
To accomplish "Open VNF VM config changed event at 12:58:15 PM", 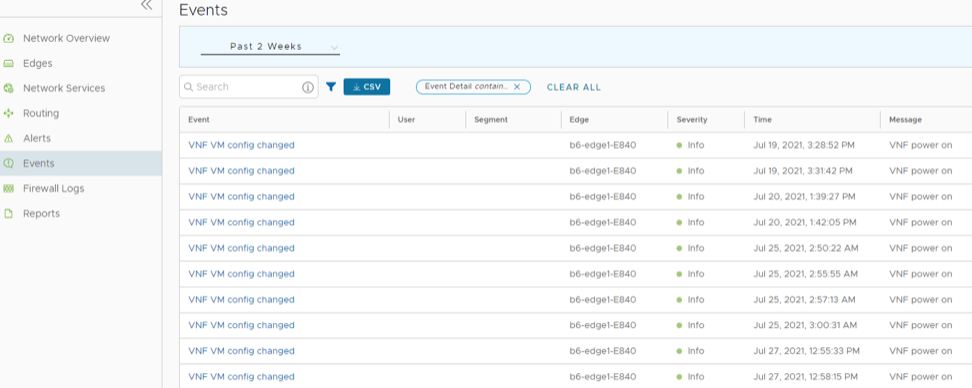I will click(x=241, y=376).
